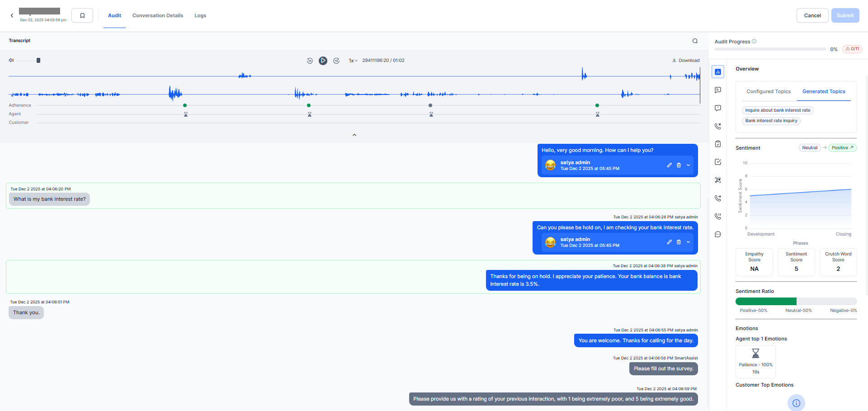The height and width of the screenshot is (411, 868).
Task: Skip forward 10 seconds in recording
Action: pos(336,61)
